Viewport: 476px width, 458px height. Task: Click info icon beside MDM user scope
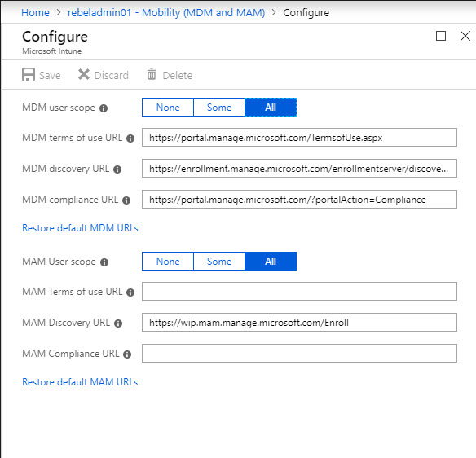(x=104, y=108)
